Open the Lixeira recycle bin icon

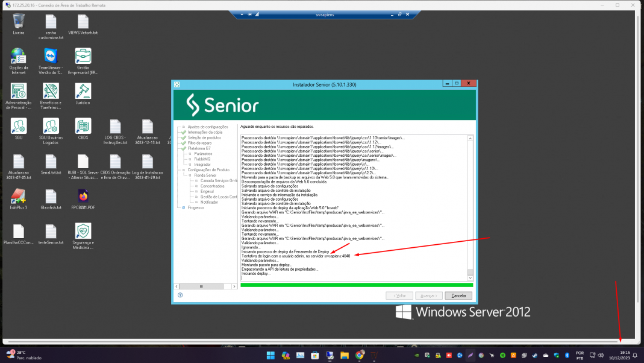[x=19, y=24]
